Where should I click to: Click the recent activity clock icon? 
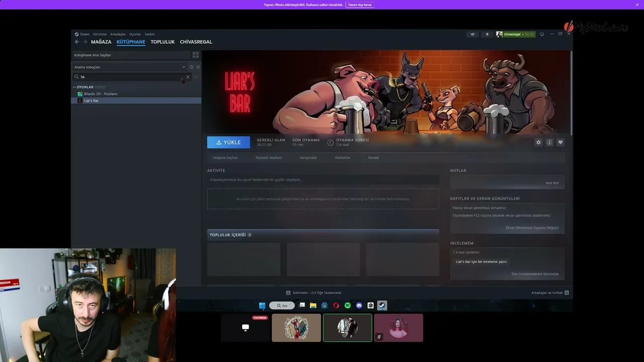coord(191,67)
